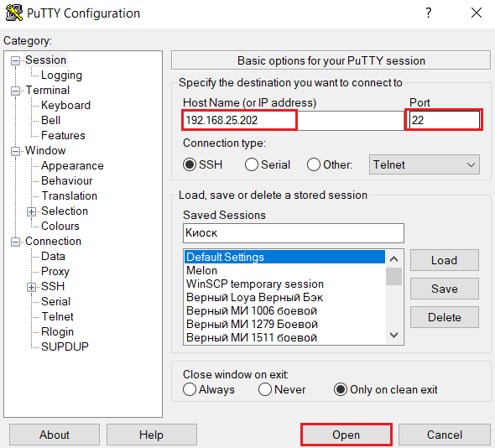The image size is (495, 448).
Task: Go to the Proxy settings page
Action: click(x=55, y=272)
